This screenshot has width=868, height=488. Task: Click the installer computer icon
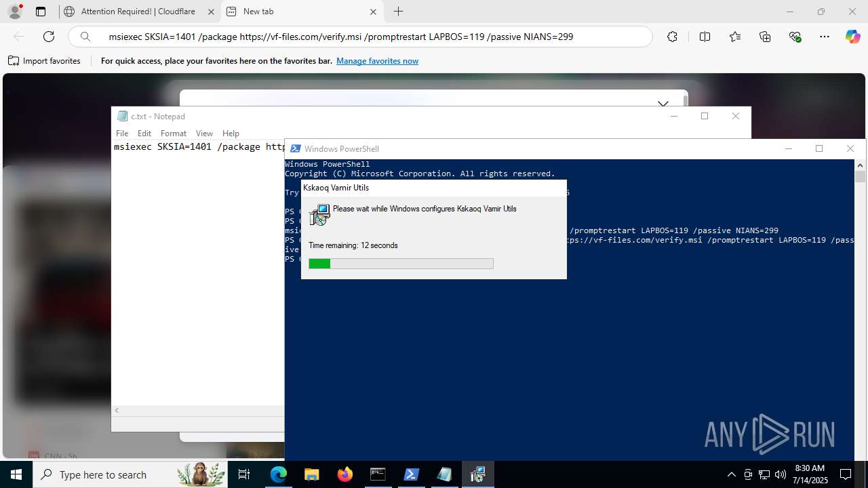[x=319, y=215]
